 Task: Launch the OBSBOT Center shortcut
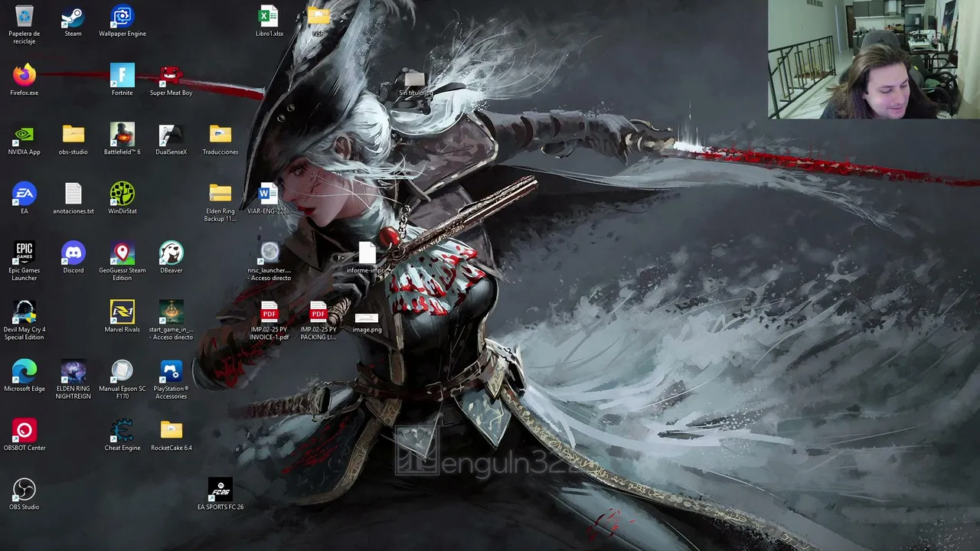click(24, 429)
